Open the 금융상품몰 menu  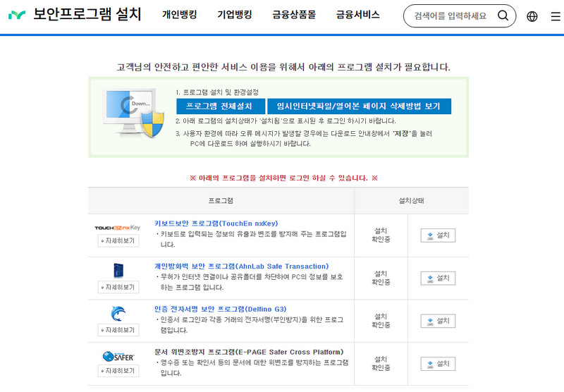pyautogui.click(x=294, y=15)
